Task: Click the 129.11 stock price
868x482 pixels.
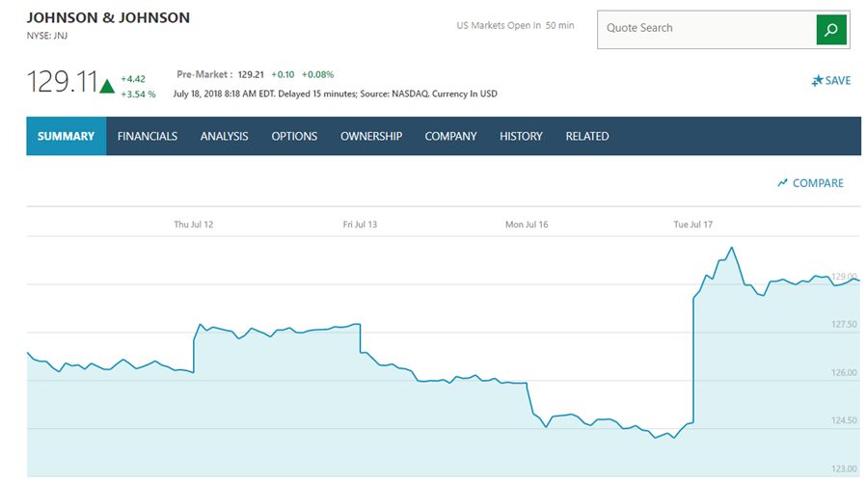Action: [62, 82]
